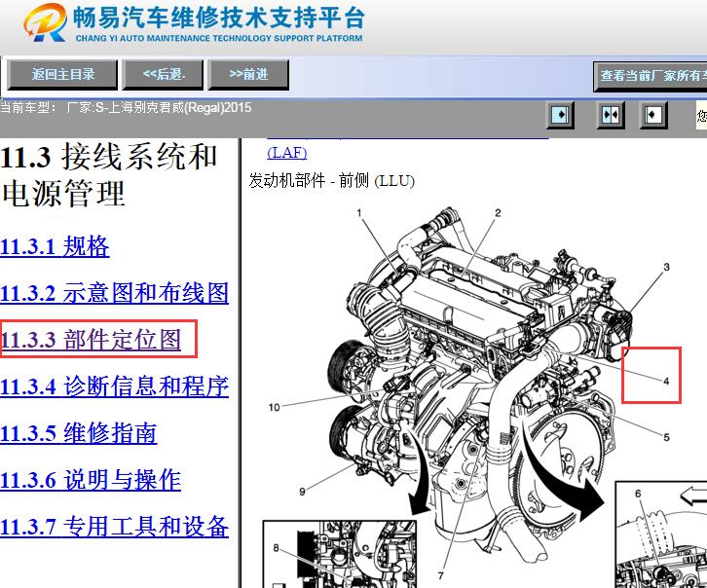Image resolution: width=707 pixels, height=588 pixels.
Task: Open the 11.3.2 示意图和布线图 link
Action: [115, 293]
